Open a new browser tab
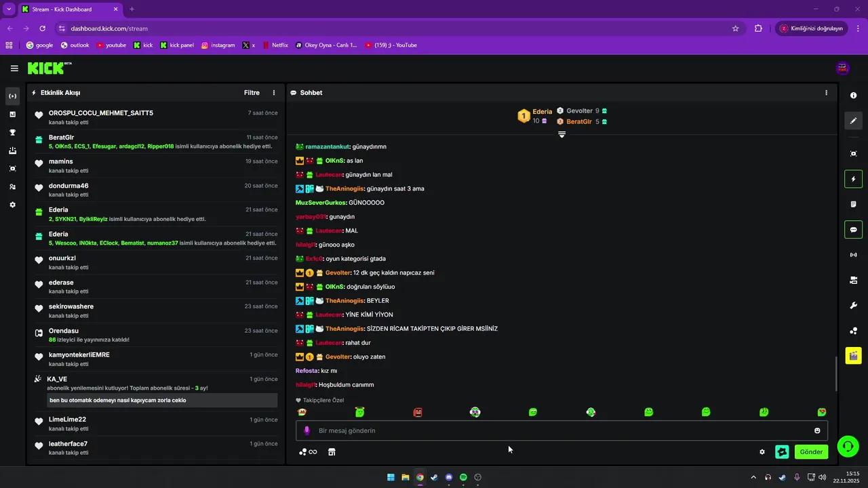This screenshot has width=868, height=488. 132,9
